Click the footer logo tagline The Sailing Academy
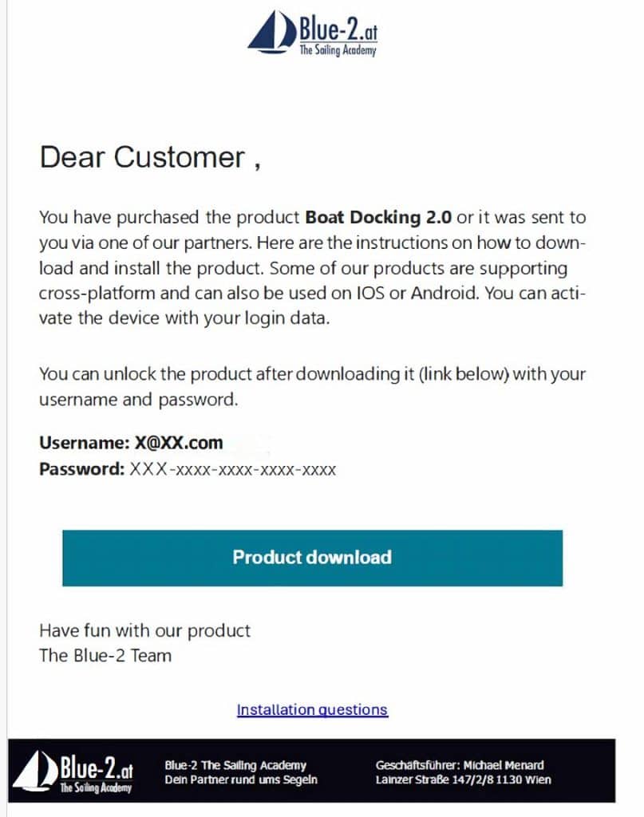This screenshot has width=644, height=817. tap(97, 787)
